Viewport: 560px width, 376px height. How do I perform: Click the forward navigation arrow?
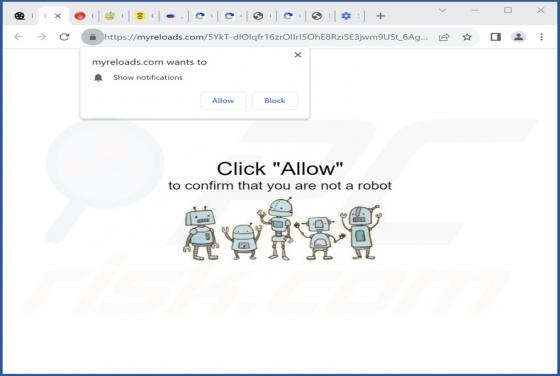[41, 37]
